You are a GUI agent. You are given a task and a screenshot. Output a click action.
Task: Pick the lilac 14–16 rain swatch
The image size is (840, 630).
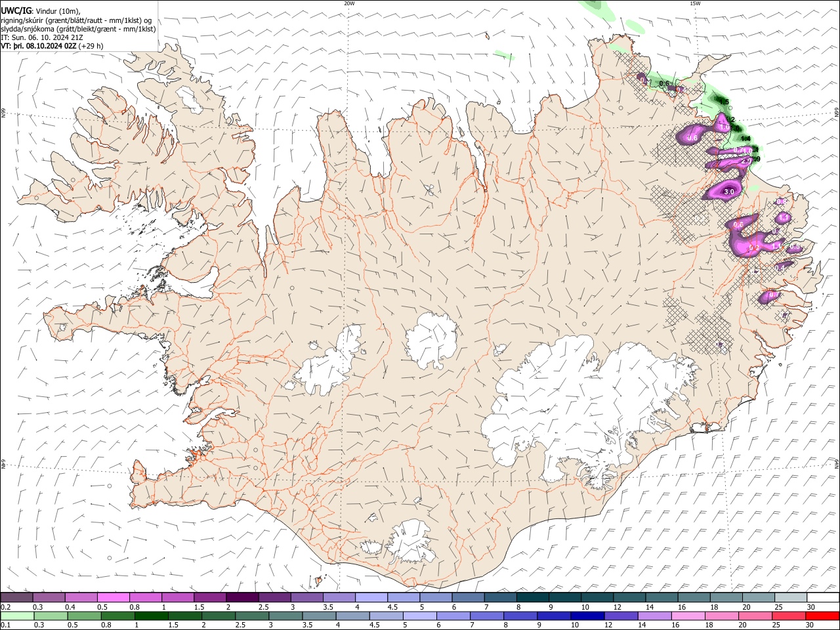654,616
